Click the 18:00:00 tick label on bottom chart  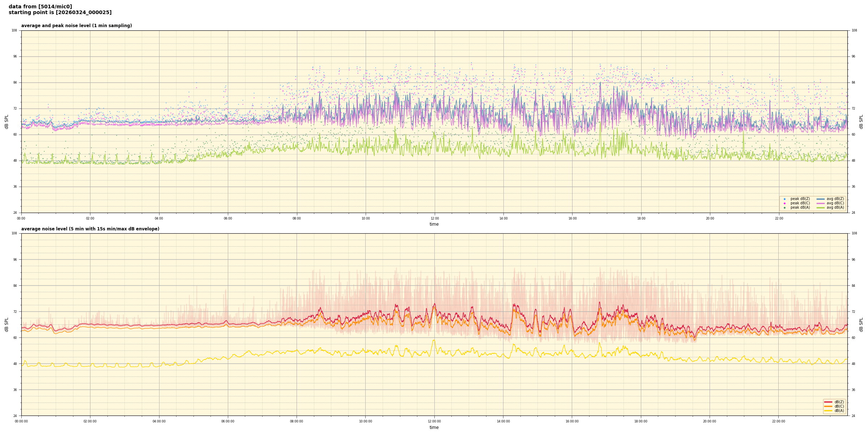(x=641, y=421)
